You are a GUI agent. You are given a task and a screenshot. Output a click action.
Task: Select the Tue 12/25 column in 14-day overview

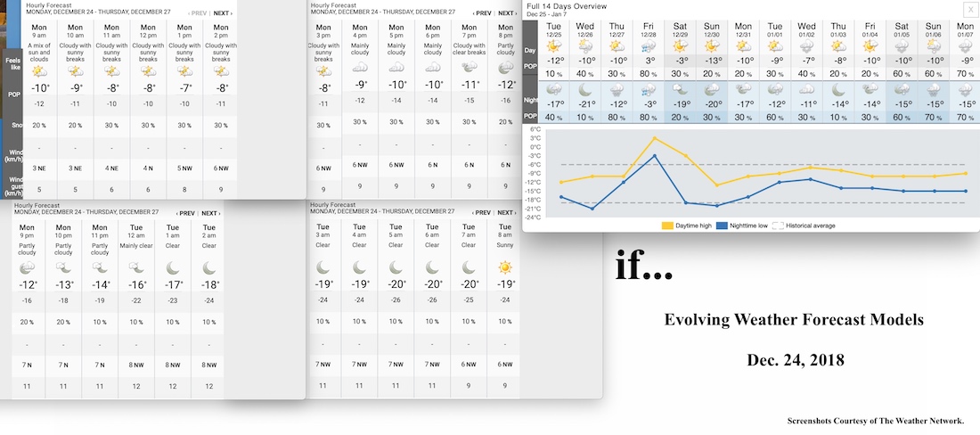[554, 27]
